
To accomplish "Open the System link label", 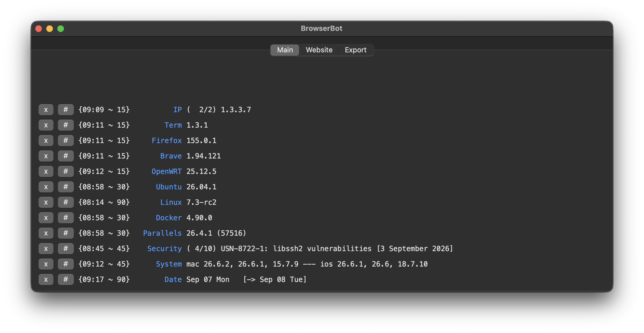I will pyautogui.click(x=169, y=264).
